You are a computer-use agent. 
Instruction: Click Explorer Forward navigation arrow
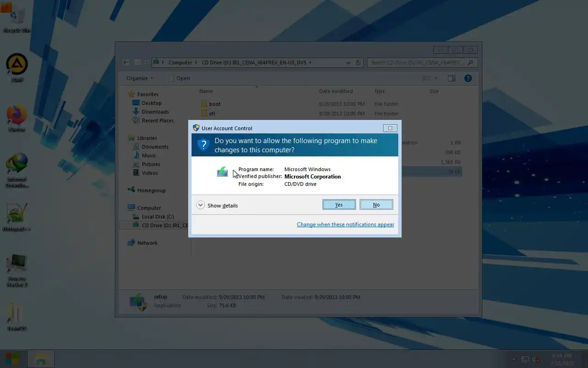pyautogui.click(x=138, y=62)
